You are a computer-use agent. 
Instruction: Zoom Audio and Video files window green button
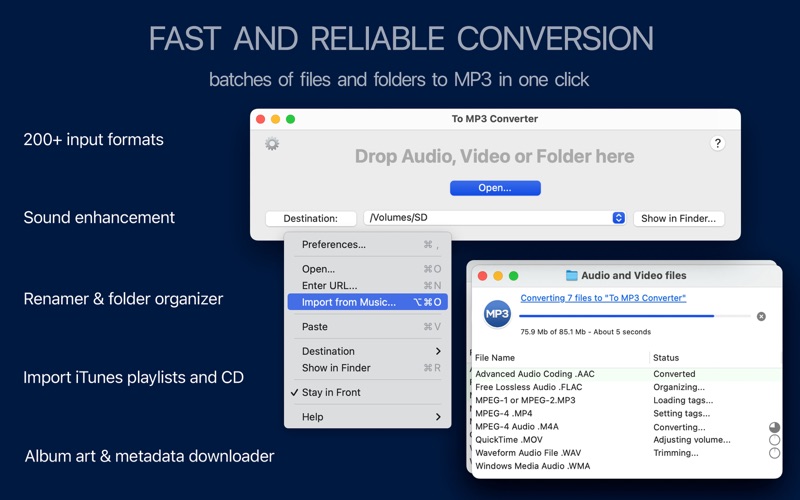[x=514, y=276]
